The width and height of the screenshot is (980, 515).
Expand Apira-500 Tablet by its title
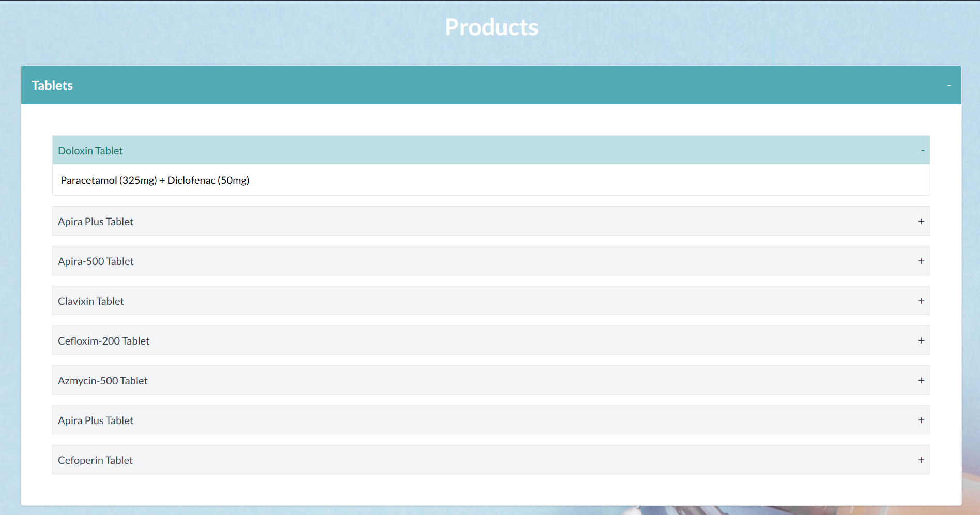96,261
